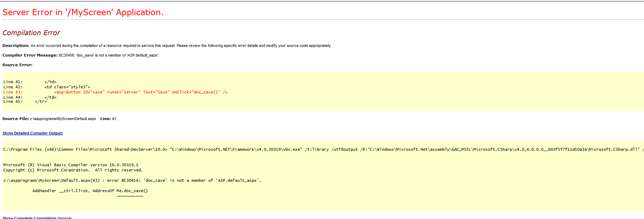Click the Source Error label
This screenshot has width=644, height=219.
[x=17, y=65]
